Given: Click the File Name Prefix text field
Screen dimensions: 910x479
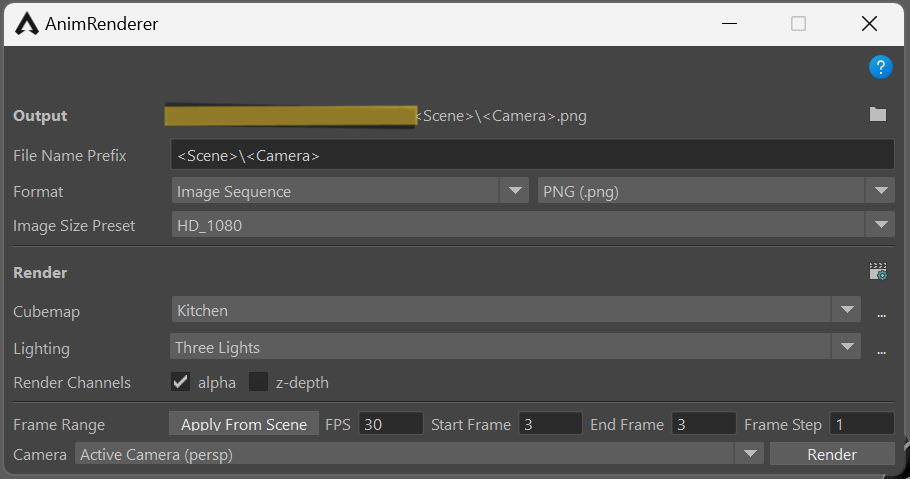Looking at the screenshot, I should point(532,155).
